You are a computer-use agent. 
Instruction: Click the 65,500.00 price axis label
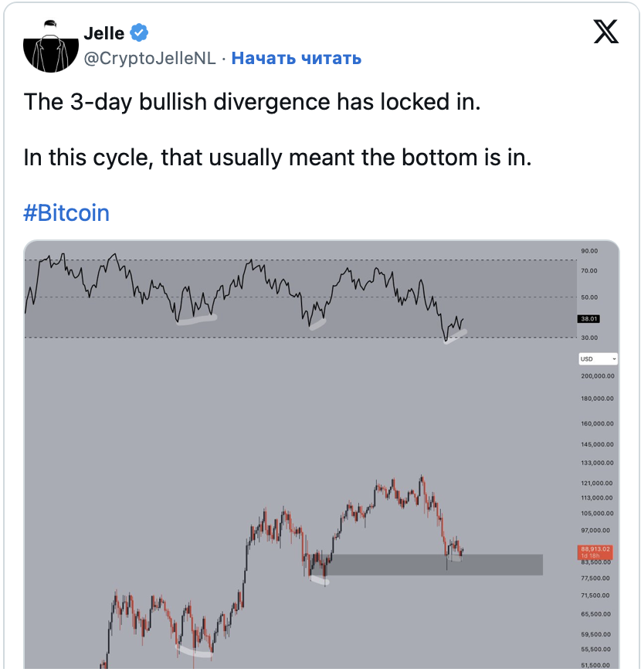(x=595, y=614)
